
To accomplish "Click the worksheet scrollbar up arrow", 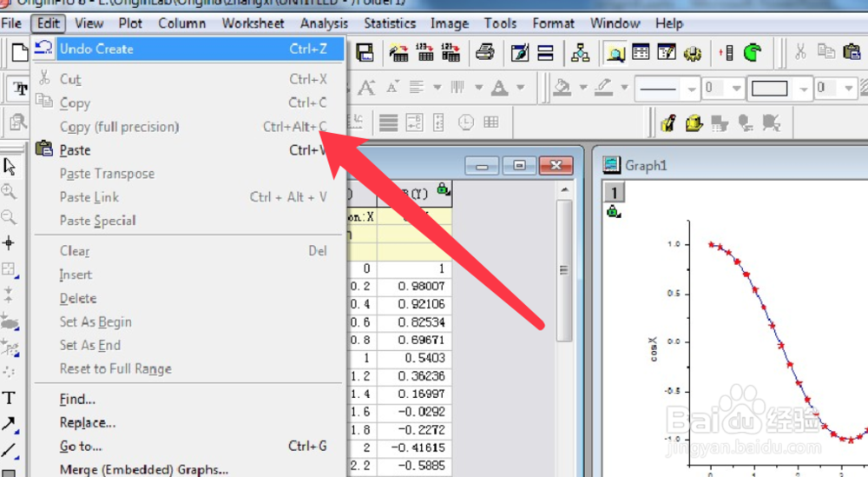I will click(564, 190).
